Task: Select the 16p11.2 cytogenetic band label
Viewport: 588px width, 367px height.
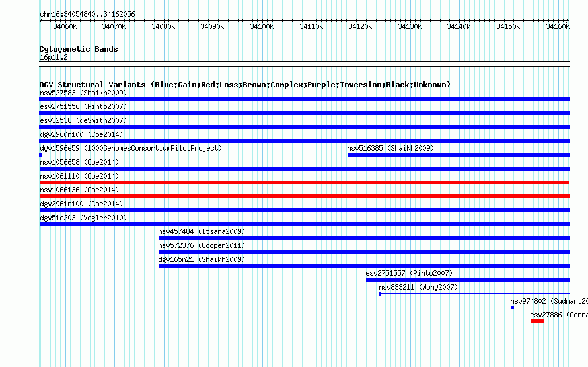Action: [x=54, y=57]
